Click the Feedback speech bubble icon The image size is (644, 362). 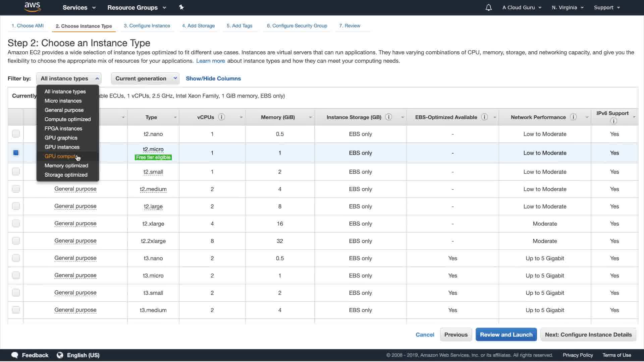(x=15, y=355)
